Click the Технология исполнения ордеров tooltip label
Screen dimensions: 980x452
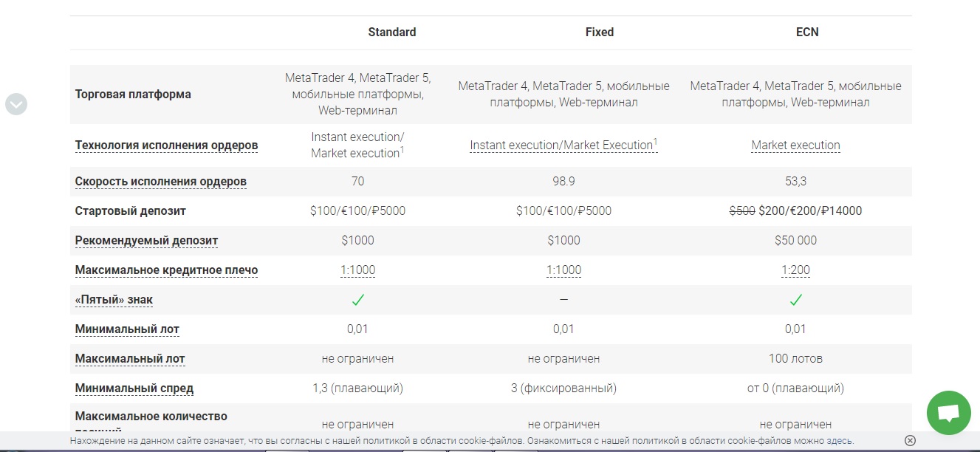click(x=165, y=145)
